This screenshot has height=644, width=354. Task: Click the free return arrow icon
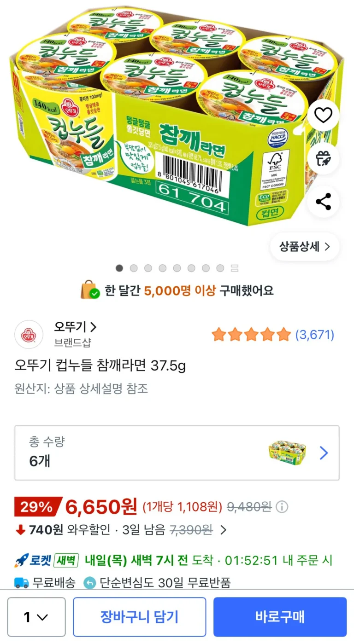tap(89, 583)
